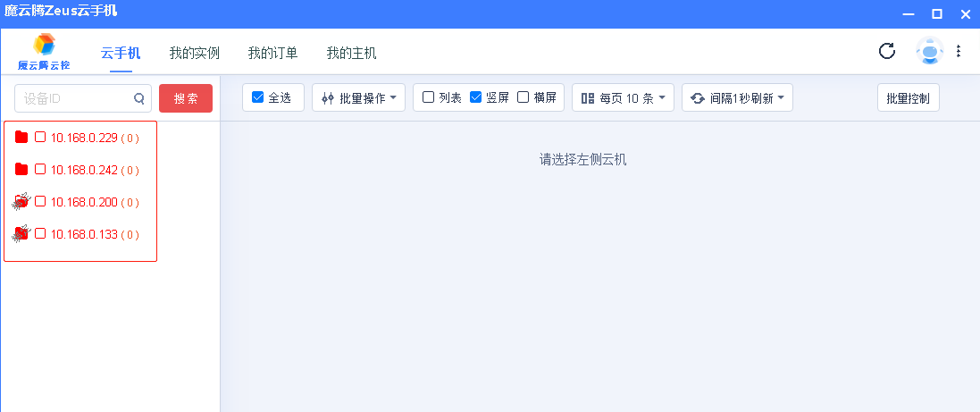980x412 pixels.
Task: Select the 10.168.0.242 host label
Action: [x=84, y=170]
